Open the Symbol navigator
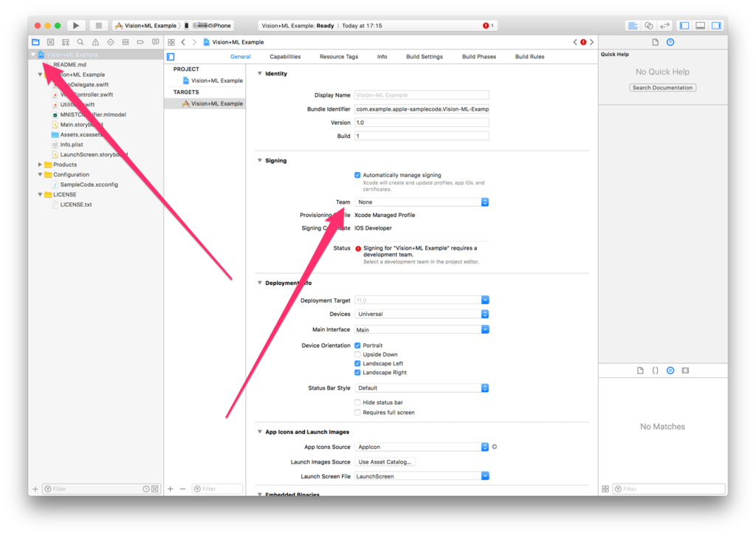 pos(66,42)
